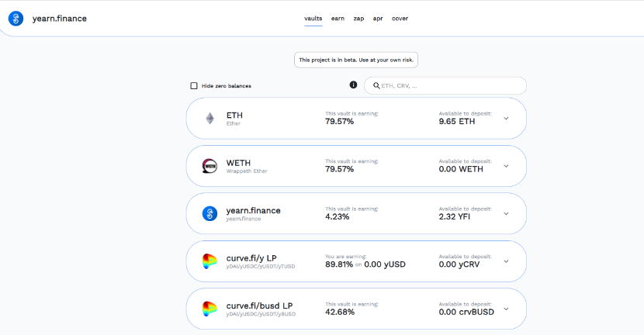
Task: Click the yearn.finance logo icon in header
Action: 16,19
